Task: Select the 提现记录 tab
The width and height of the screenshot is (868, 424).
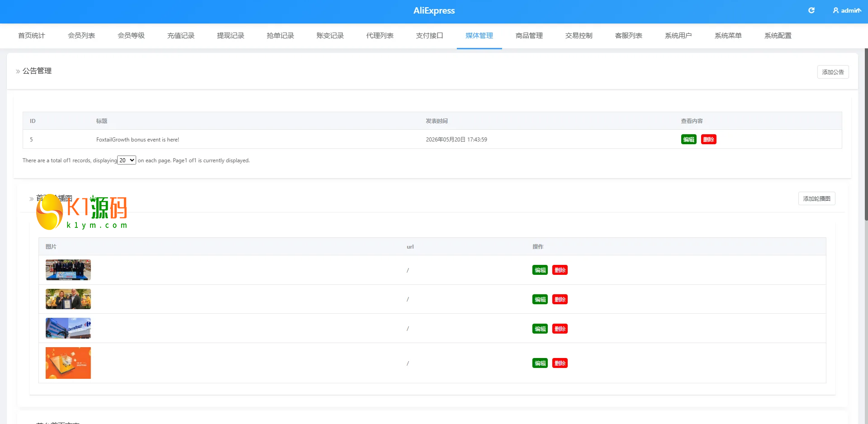Action: click(x=231, y=36)
